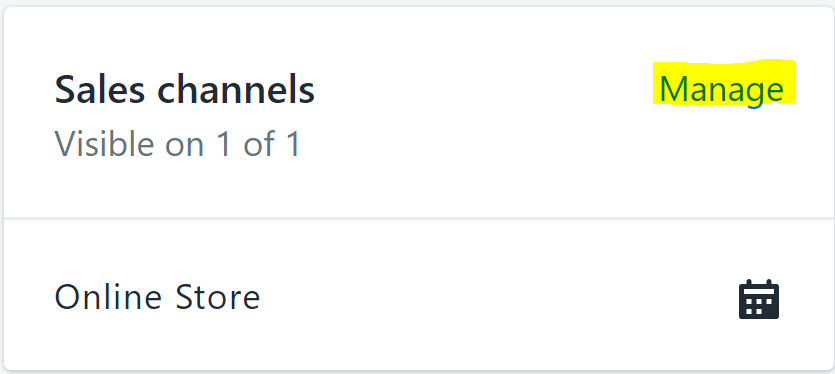Select the Online Store channel row
The image size is (835, 374).
(x=418, y=297)
